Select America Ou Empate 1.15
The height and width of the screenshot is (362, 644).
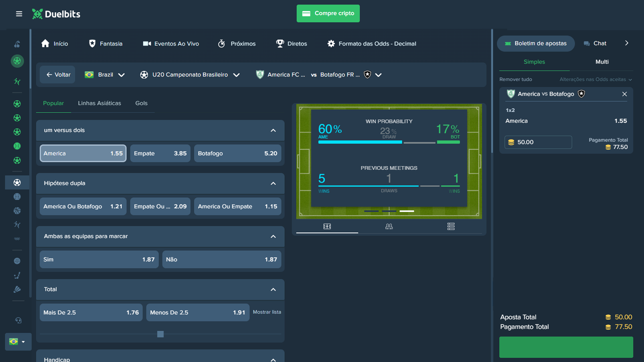(237, 206)
